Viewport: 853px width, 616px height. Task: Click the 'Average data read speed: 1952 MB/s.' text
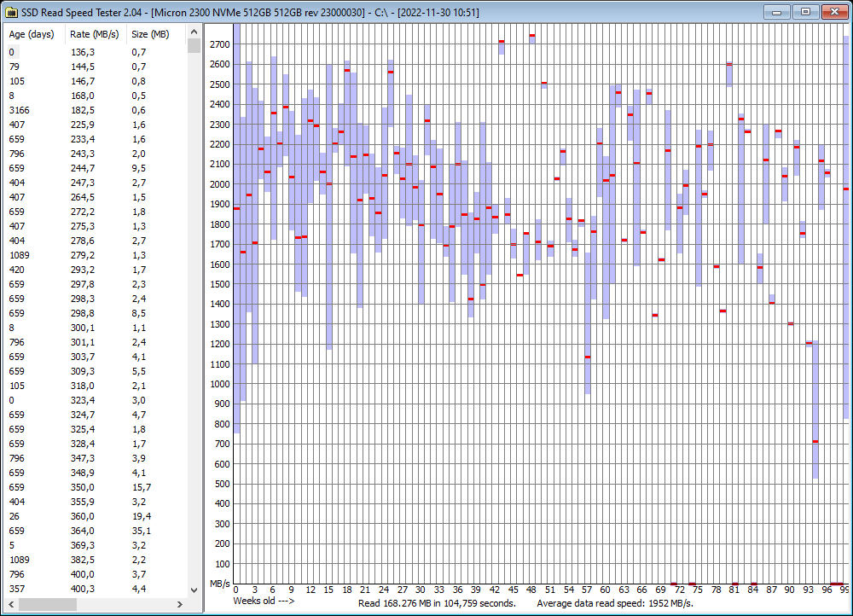coord(615,603)
